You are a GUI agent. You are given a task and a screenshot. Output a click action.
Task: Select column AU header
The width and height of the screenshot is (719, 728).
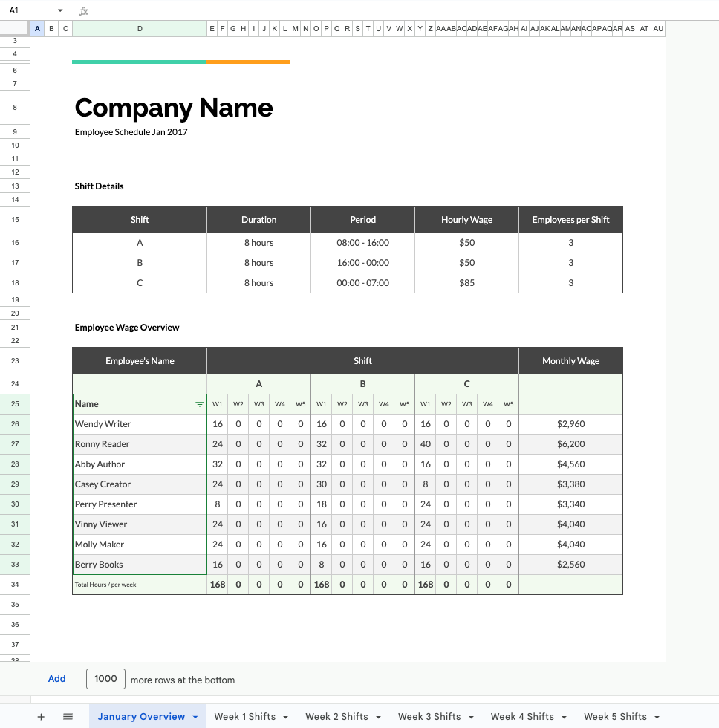[x=658, y=29]
